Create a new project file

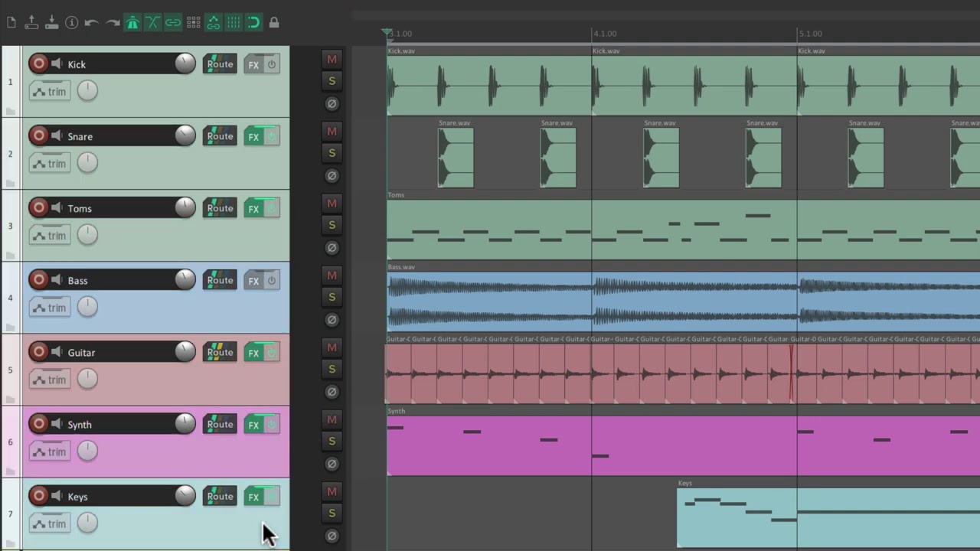click(11, 23)
